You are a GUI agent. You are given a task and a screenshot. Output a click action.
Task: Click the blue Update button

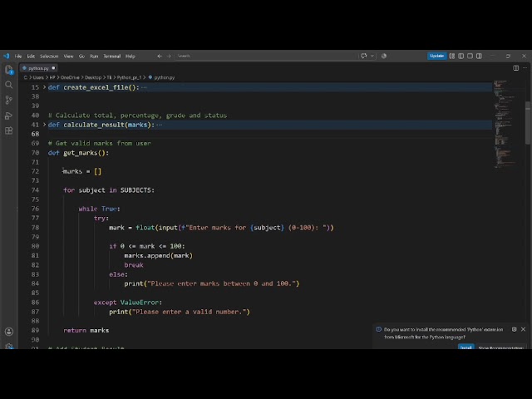[436, 56]
